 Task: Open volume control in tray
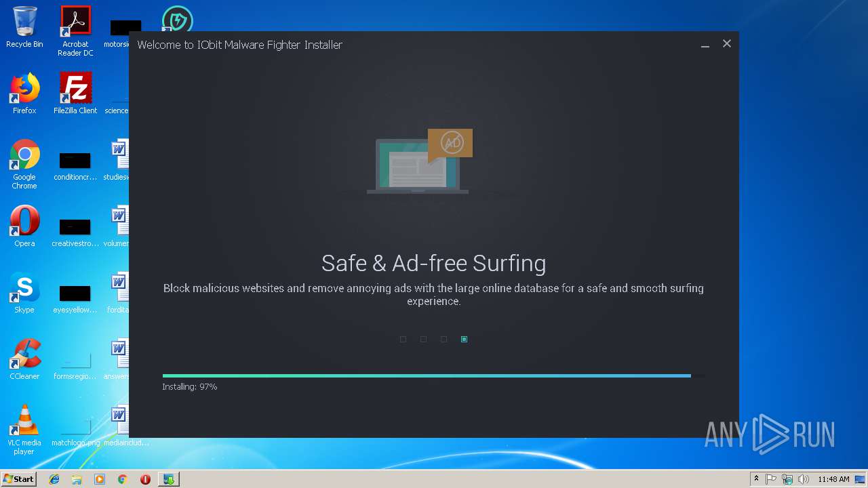pyautogui.click(x=804, y=479)
